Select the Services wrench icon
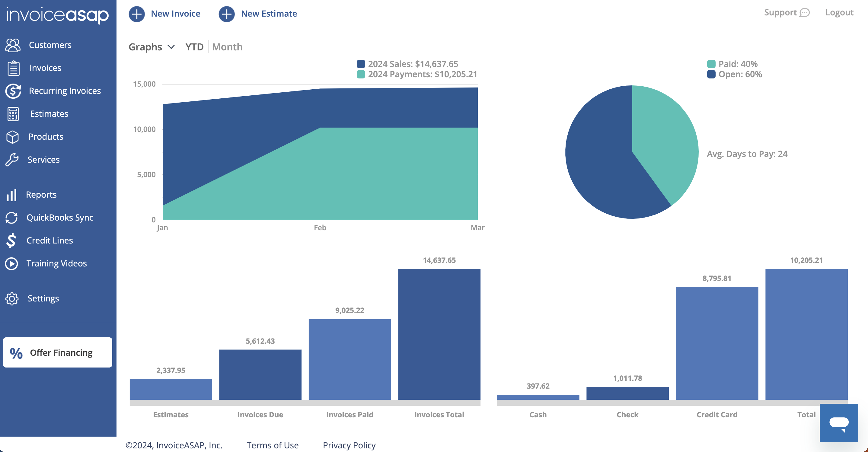868x452 pixels. pyautogui.click(x=12, y=160)
